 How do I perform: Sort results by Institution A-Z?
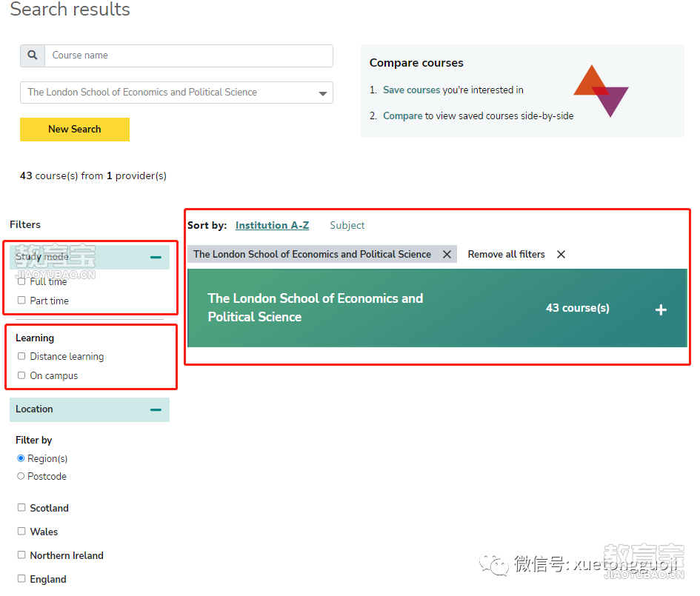coord(273,225)
